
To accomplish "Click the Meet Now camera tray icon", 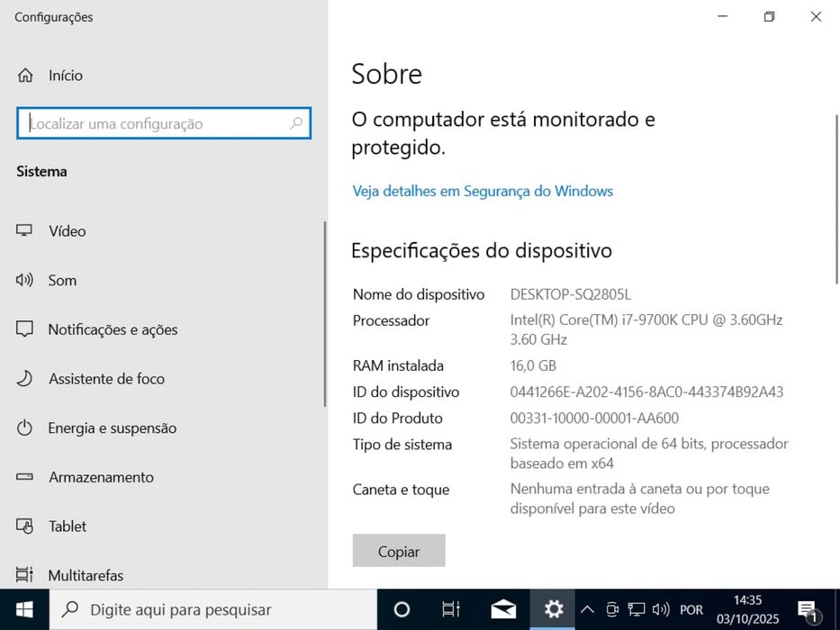I will [612, 609].
